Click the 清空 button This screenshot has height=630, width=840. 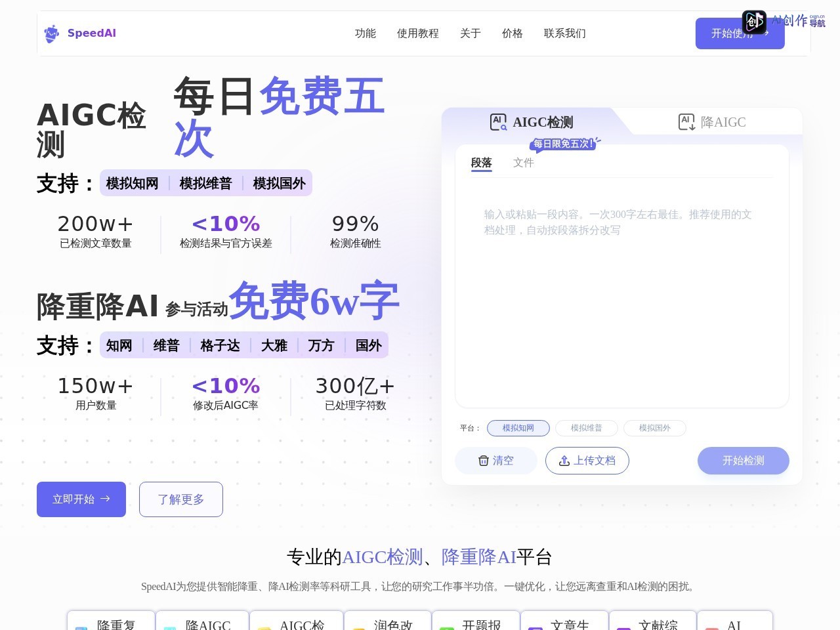pos(496,461)
